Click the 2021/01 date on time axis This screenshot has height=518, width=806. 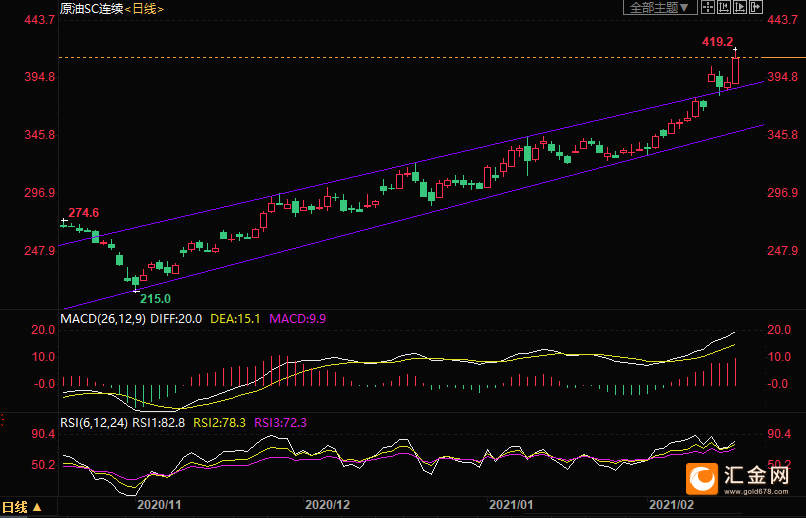510,505
